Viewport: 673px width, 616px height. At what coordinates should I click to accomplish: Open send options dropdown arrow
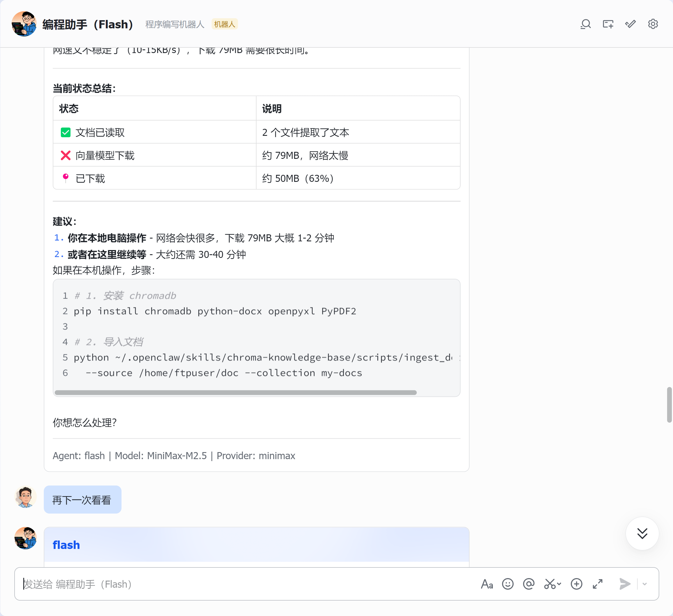645,584
